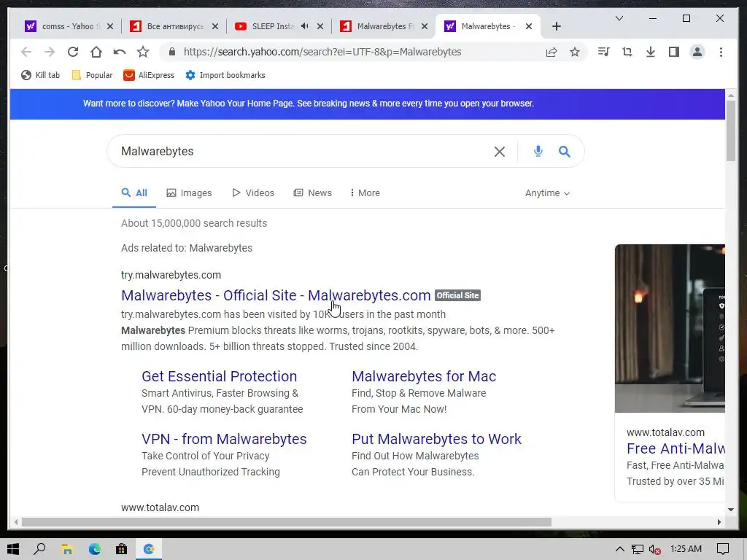Click the forward navigation arrow
The height and width of the screenshot is (560, 747).
49,52
